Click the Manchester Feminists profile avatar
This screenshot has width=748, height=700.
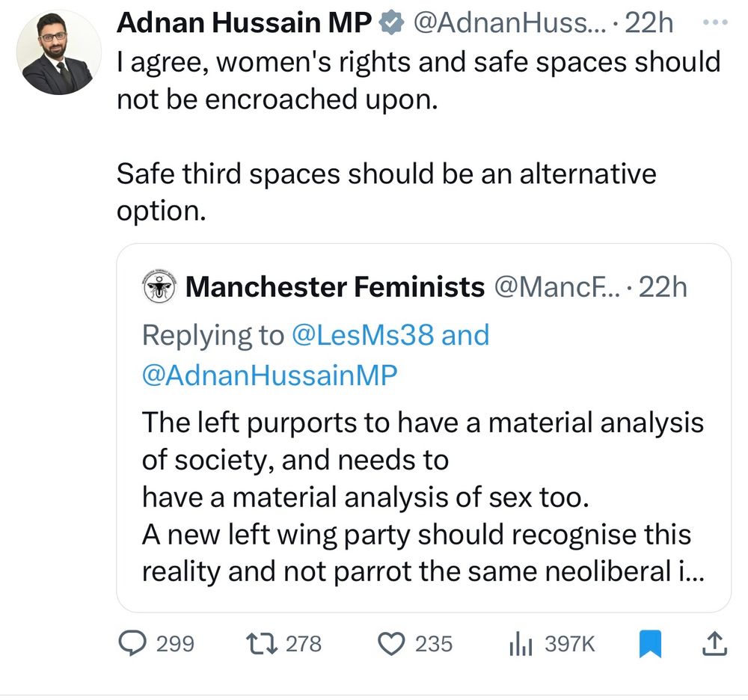(160, 286)
